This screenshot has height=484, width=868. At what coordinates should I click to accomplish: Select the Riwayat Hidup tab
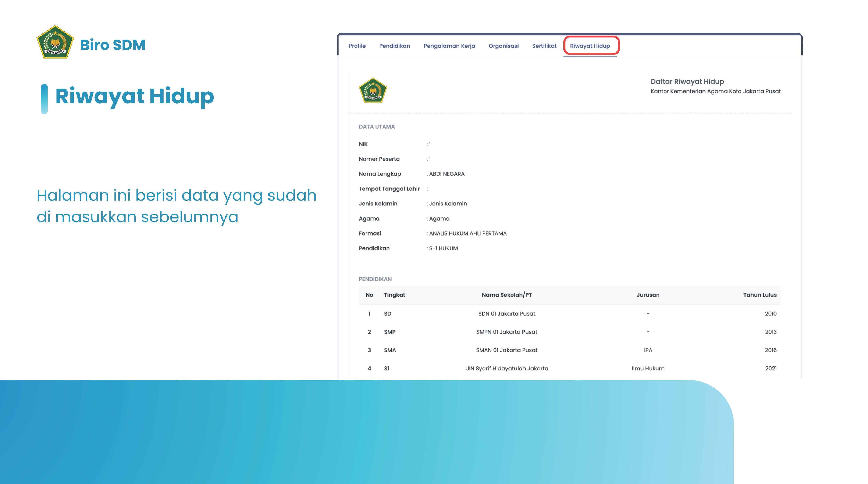click(590, 46)
